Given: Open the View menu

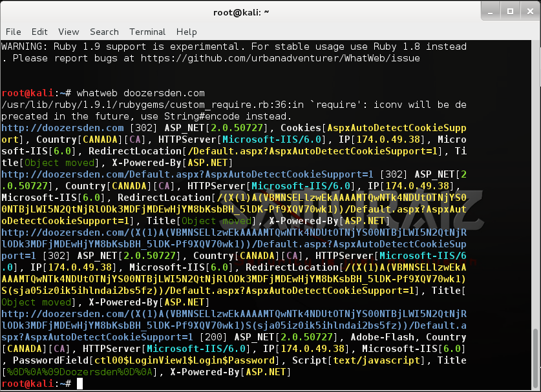Looking at the screenshot, I should coord(69,32).
